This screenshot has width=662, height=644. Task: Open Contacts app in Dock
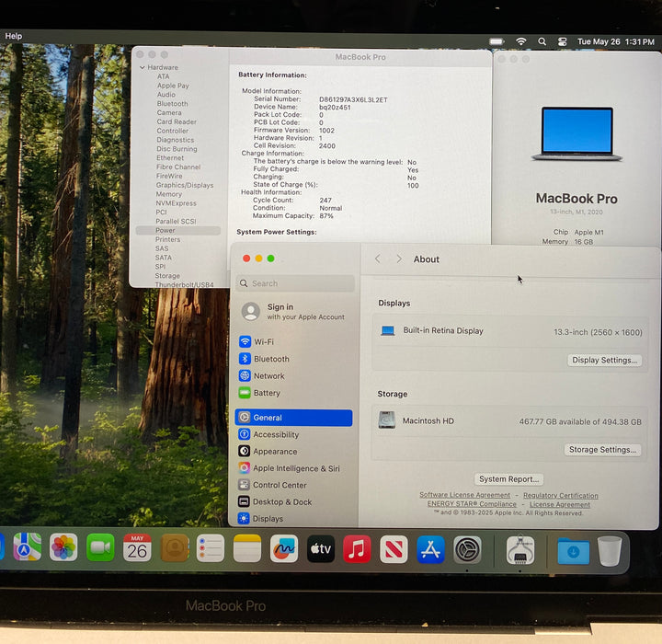point(175,548)
